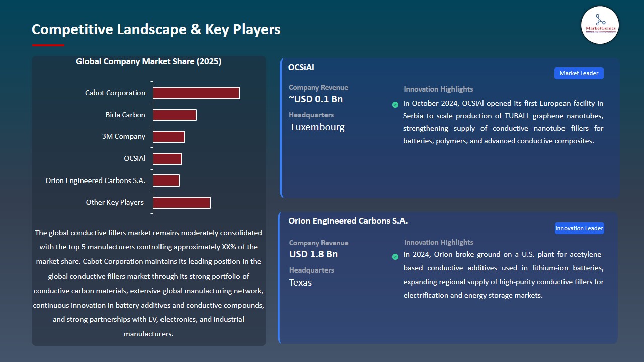This screenshot has width=644, height=362.
Task: Click Headquarters label in Orion card
Action: tap(311, 270)
